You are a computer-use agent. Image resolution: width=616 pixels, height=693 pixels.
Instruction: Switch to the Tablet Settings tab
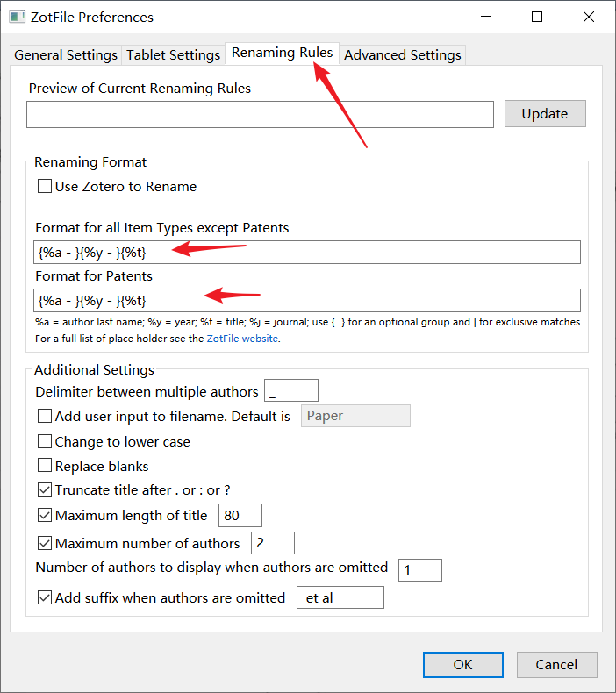174,54
